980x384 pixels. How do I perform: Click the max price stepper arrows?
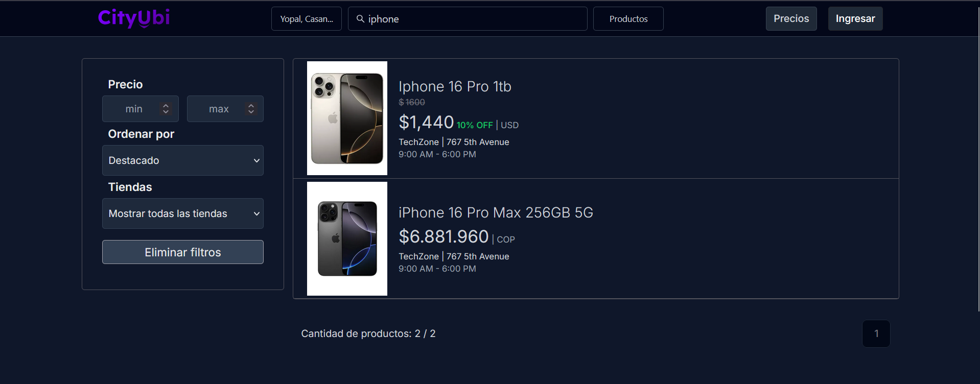(251, 109)
